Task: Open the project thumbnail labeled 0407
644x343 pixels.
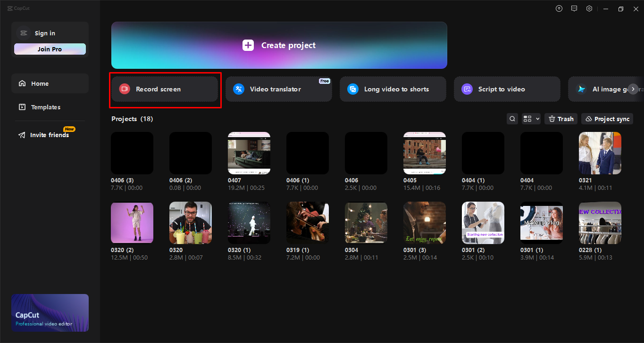Action: pos(249,153)
